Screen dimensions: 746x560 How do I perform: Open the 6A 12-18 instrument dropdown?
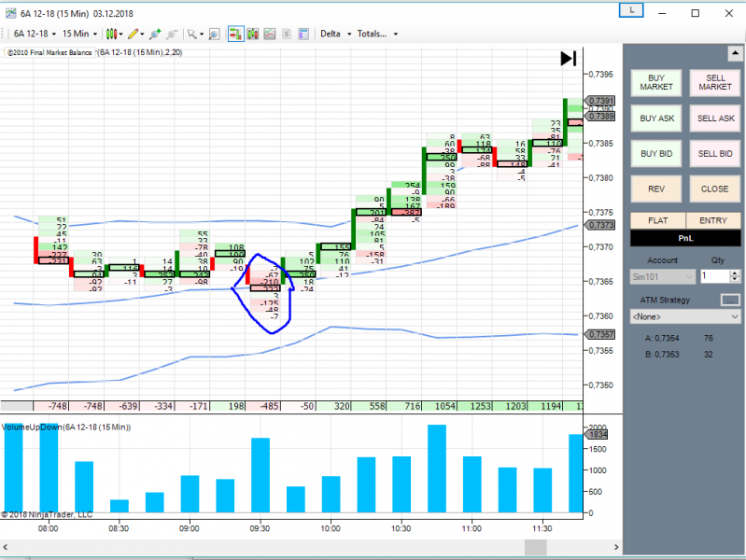35,34
